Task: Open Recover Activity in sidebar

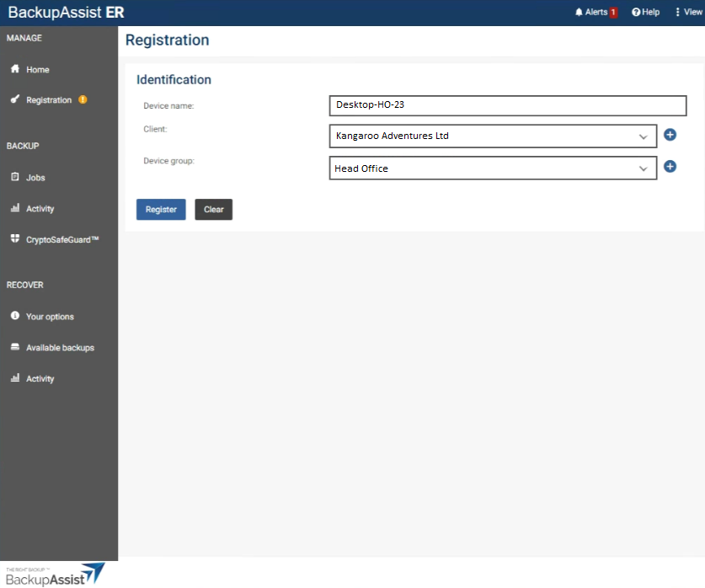Action: [40, 378]
